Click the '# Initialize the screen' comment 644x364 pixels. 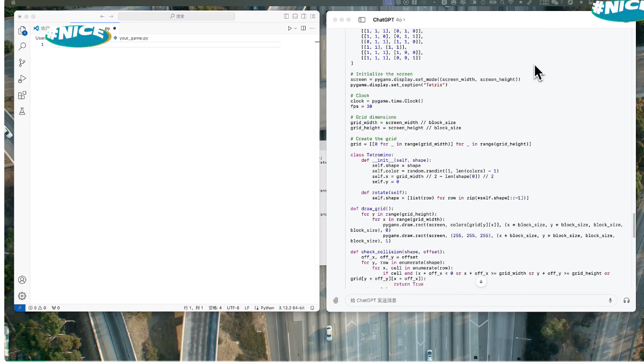(381, 74)
